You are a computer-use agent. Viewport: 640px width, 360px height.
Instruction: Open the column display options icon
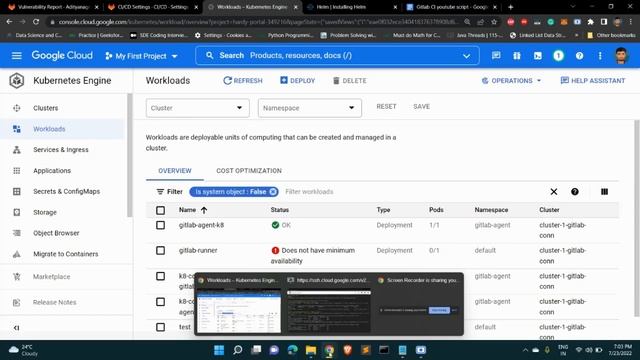[x=604, y=192]
